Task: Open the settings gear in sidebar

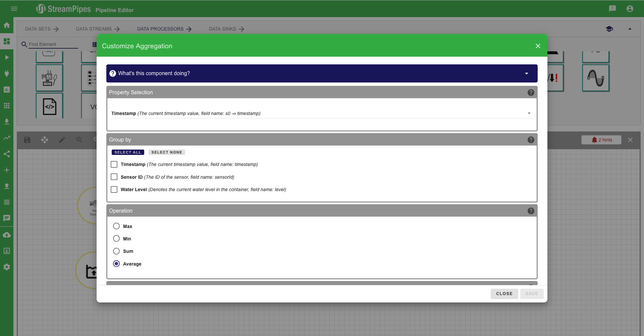Action: point(7,267)
